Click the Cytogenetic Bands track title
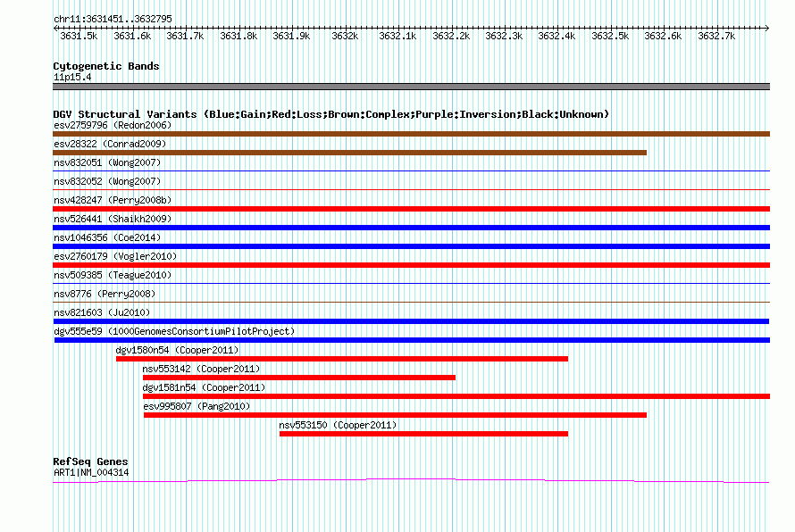 [x=106, y=66]
